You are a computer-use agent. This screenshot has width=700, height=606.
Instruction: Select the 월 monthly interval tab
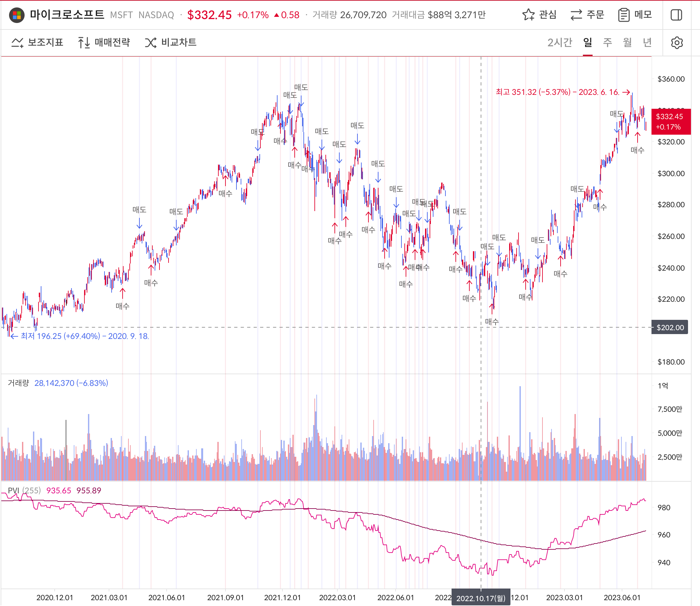coord(627,43)
